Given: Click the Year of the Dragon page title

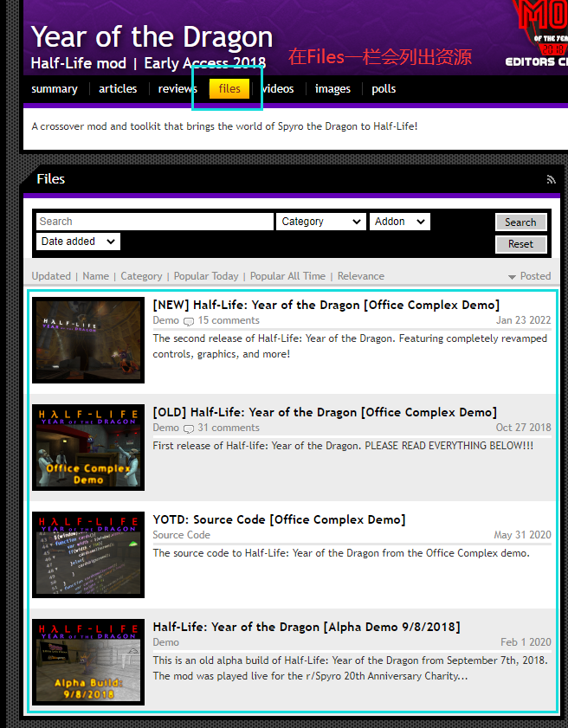Looking at the screenshot, I should click(x=152, y=37).
